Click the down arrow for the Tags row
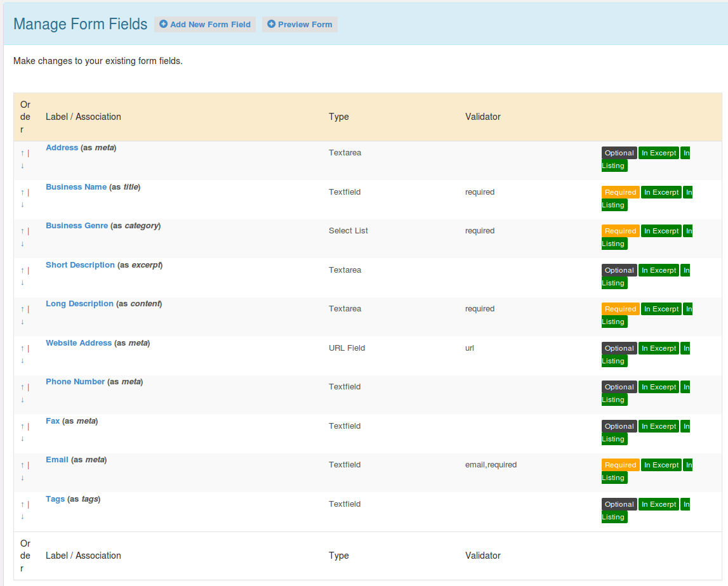Screen dimensions: 728x586 22,516
